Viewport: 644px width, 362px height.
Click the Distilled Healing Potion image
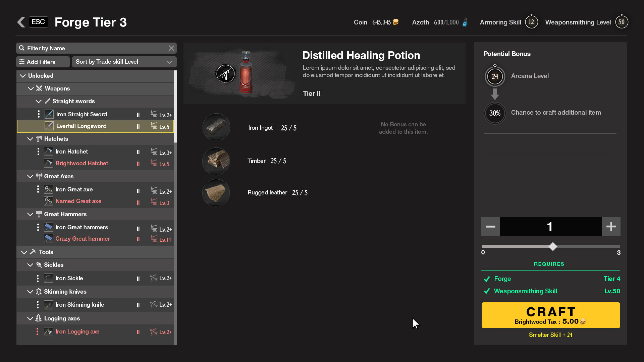click(x=246, y=73)
